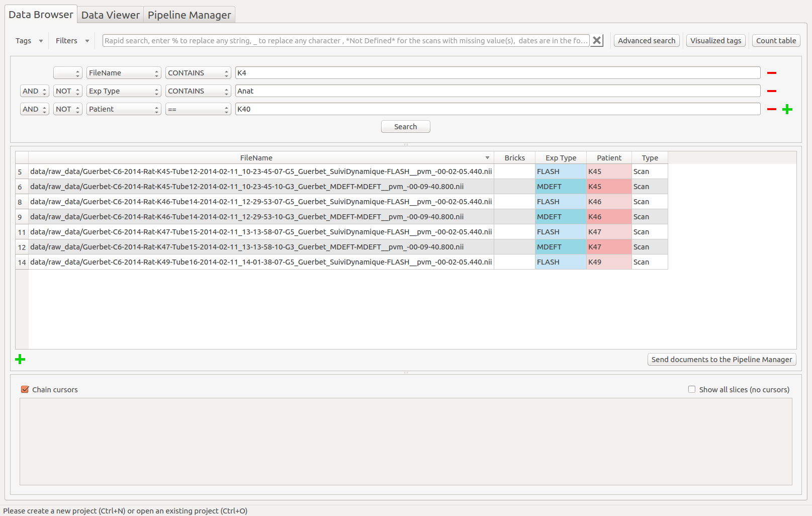Select row header number 5
The image size is (812, 516).
click(x=22, y=171)
